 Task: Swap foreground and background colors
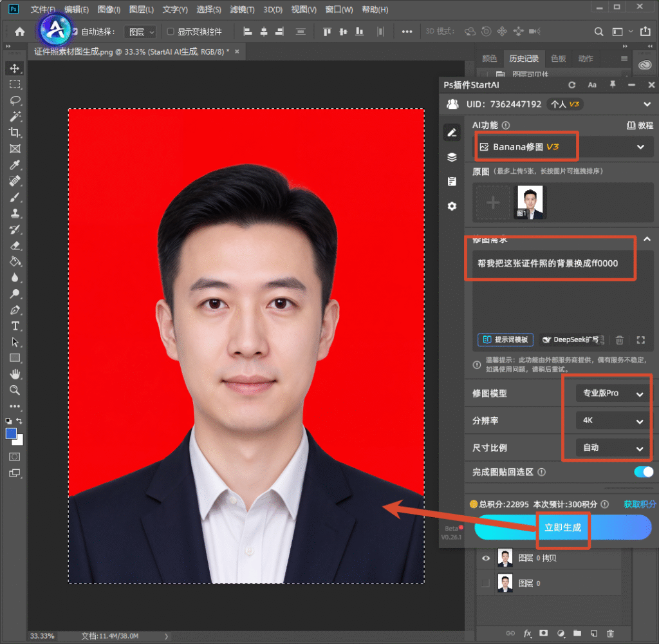tap(19, 421)
